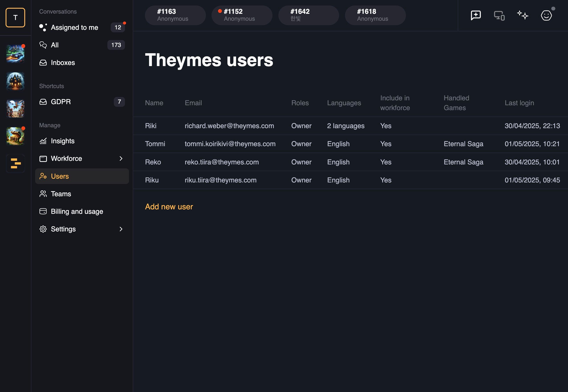The width and height of the screenshot is (568, 392).
Task: Open the GDPR shortcut inbox
Action: (82, 102)
